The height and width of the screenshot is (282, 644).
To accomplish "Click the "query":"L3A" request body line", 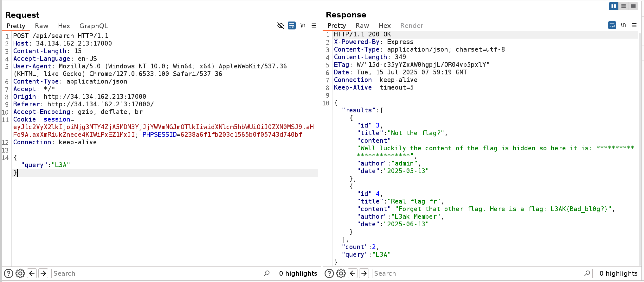I will point(46,165).
